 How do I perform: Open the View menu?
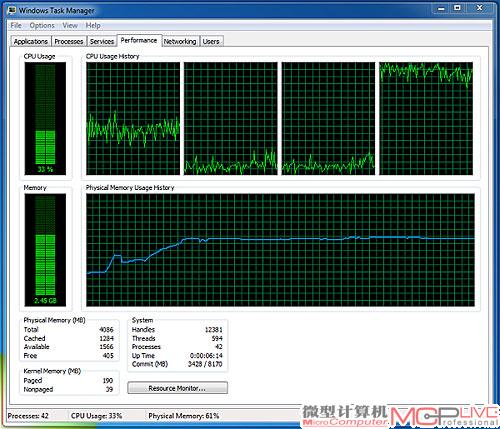point(70,25)
